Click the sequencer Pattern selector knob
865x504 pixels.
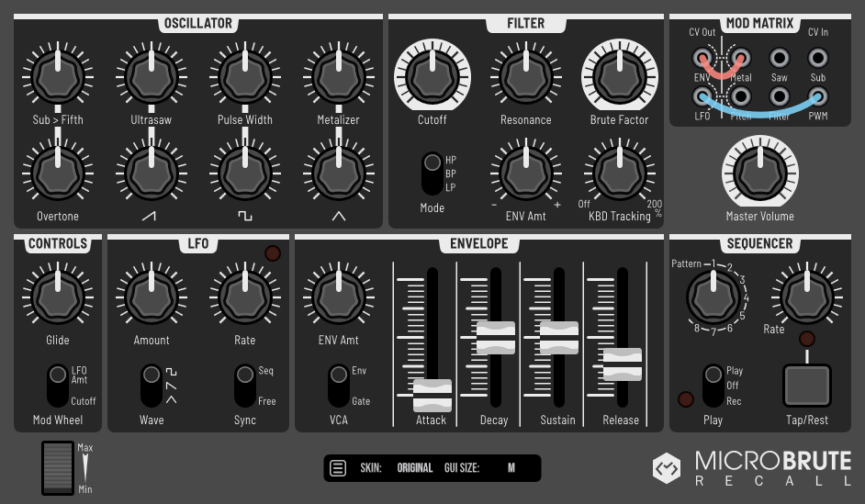coord(713,297)
